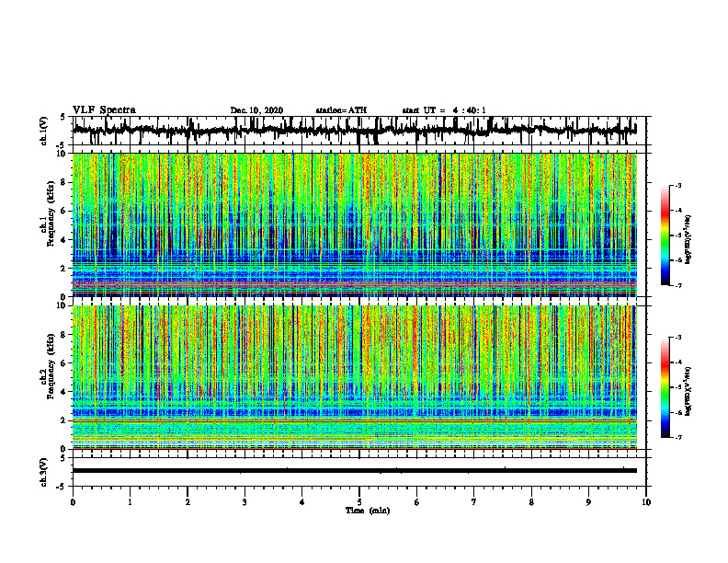This screenshot has height=563, width=728.
Task: Click the ch.2 color bar 'log(PSD)' unit label
Action: 689,391
